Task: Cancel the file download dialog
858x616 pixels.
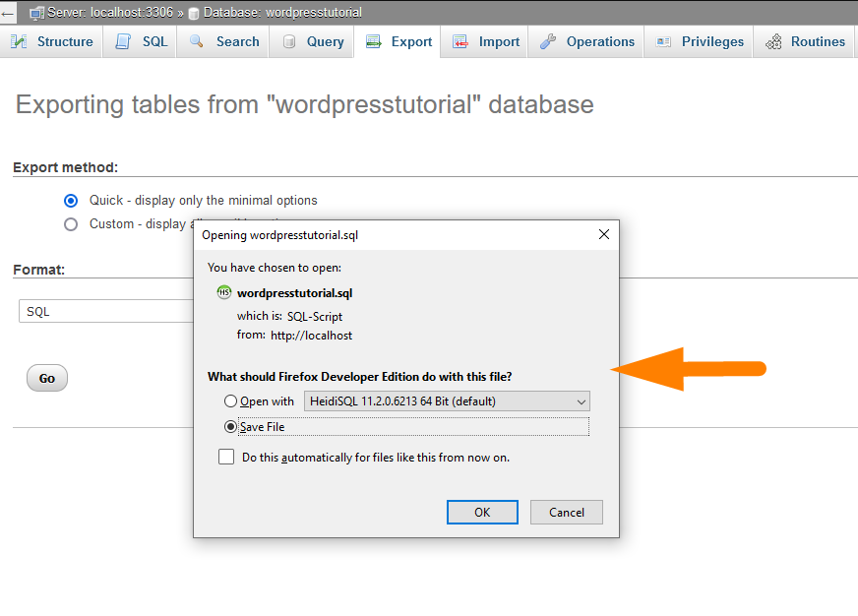Action: pos(567,512)
